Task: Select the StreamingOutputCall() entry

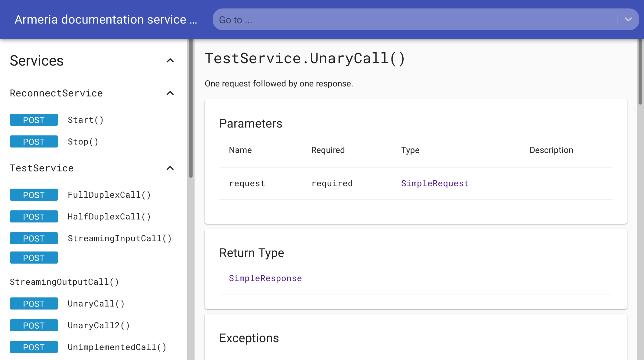Action: 64,282
